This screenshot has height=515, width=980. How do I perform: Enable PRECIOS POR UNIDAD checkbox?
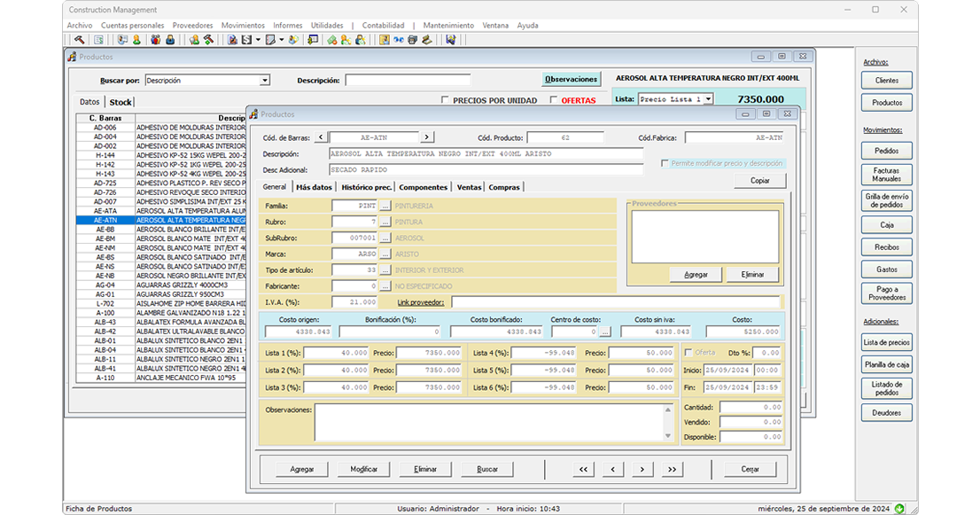[x=445, y=100]
